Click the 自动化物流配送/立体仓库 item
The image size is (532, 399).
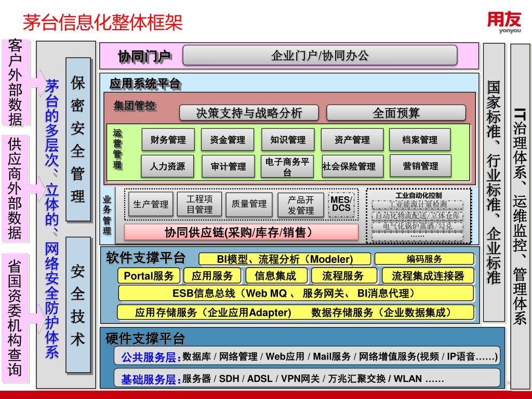click(418, 216)
